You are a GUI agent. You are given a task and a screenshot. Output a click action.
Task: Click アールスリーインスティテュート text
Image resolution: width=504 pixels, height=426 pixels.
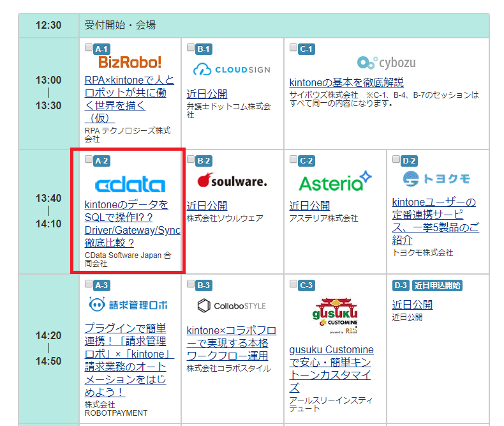[331, 404]
